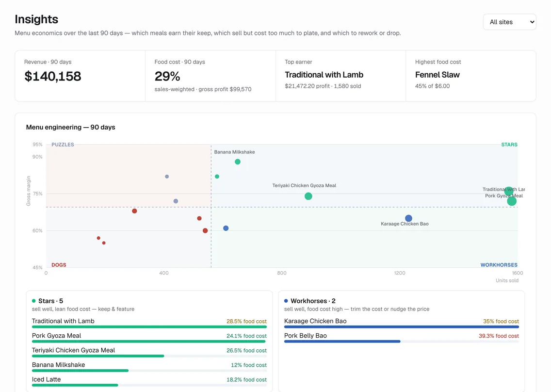Click the DOGS quadrant label
Screen dimensions: 551x392
59,265
